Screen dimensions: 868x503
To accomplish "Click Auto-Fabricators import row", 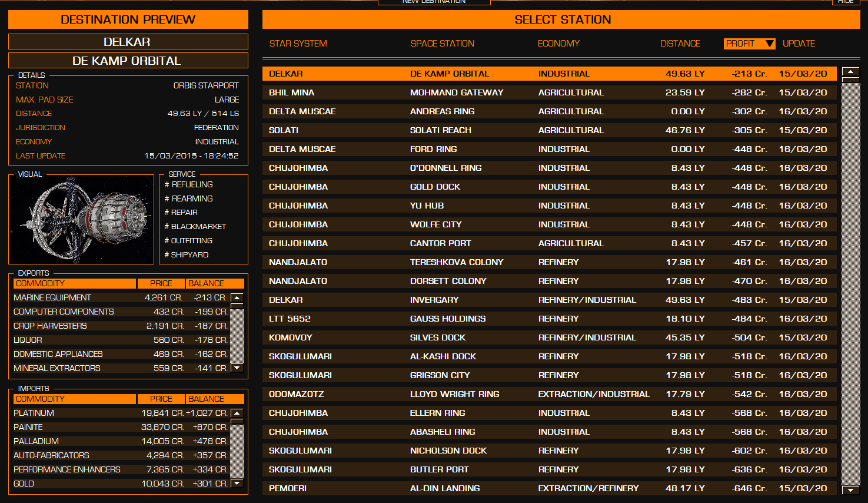I will (121, 455).
